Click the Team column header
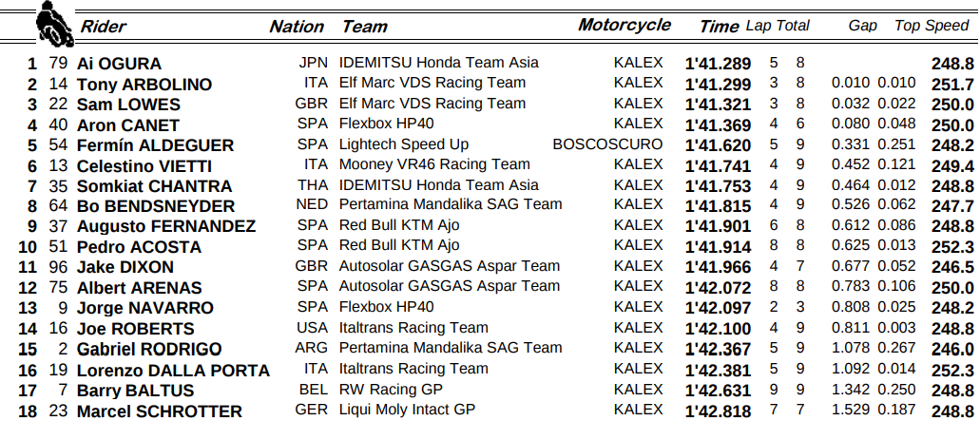Image resolution: width=980 pixels, height=421 pixels. coord(364,27)
